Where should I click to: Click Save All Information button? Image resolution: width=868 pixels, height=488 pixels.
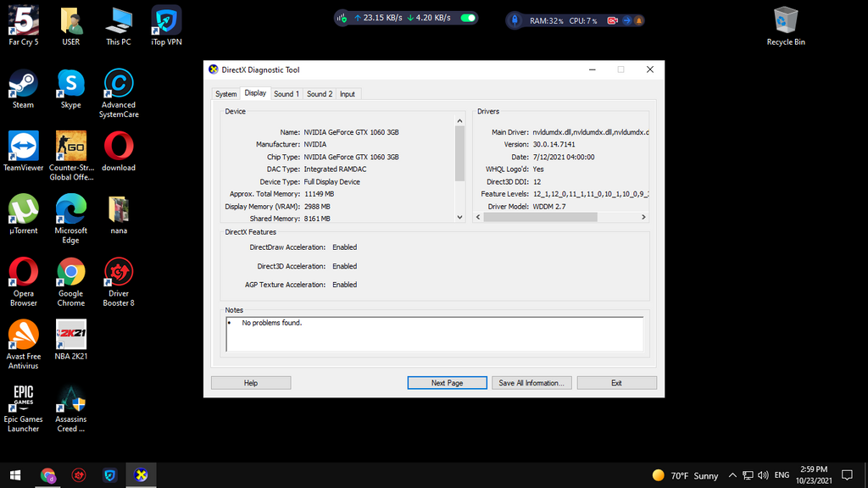pos(531,383)
